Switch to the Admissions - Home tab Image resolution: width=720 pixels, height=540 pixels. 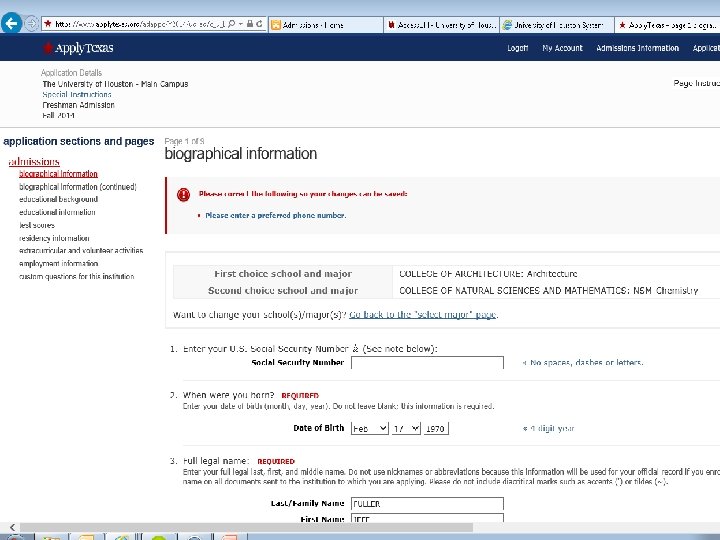click(326, 25)
